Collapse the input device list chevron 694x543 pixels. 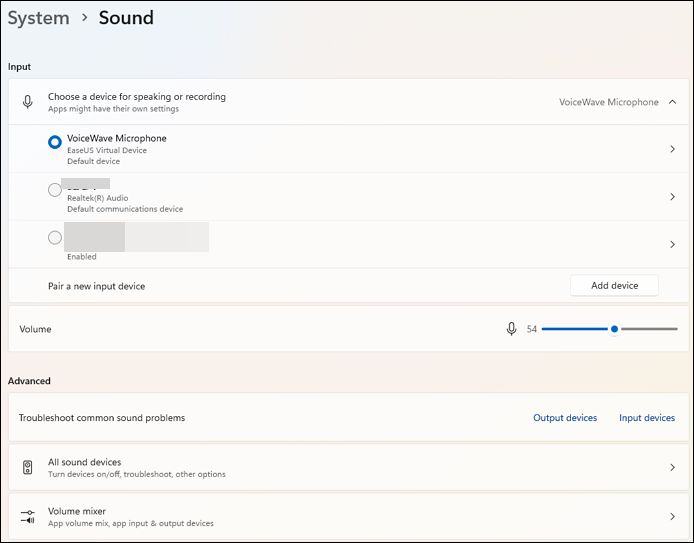(x=672, y=102)
